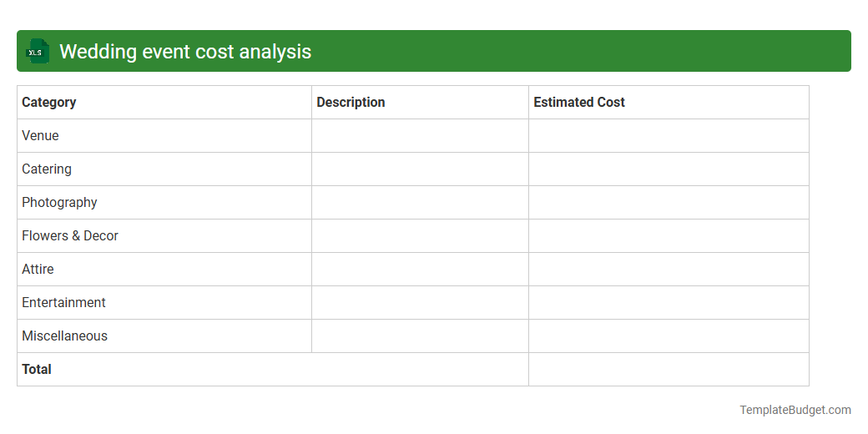Click the Flowers & Decor Estimated Cost cell
Screen dimensions: 868x434
click(669, 236)
